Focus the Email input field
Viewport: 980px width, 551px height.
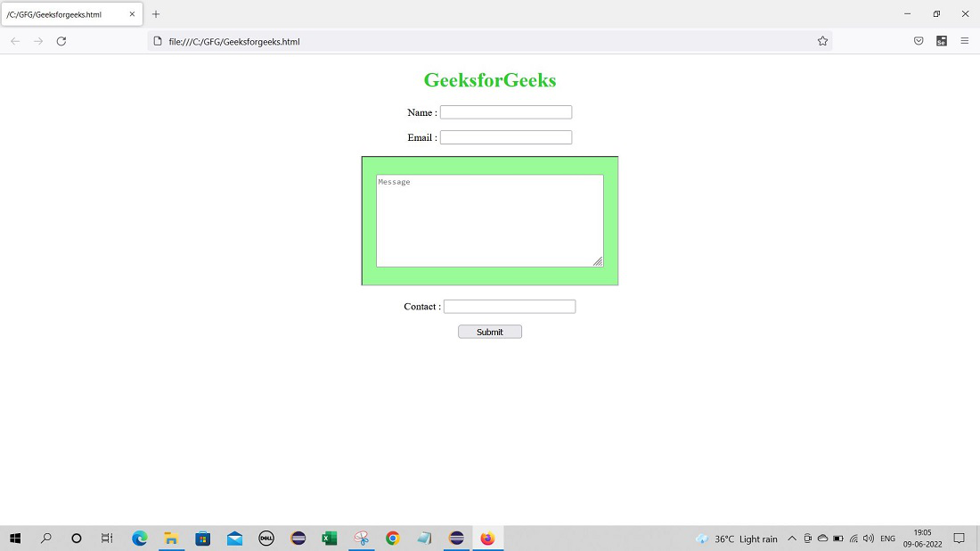pyautogui.click(x=506, y=137)
